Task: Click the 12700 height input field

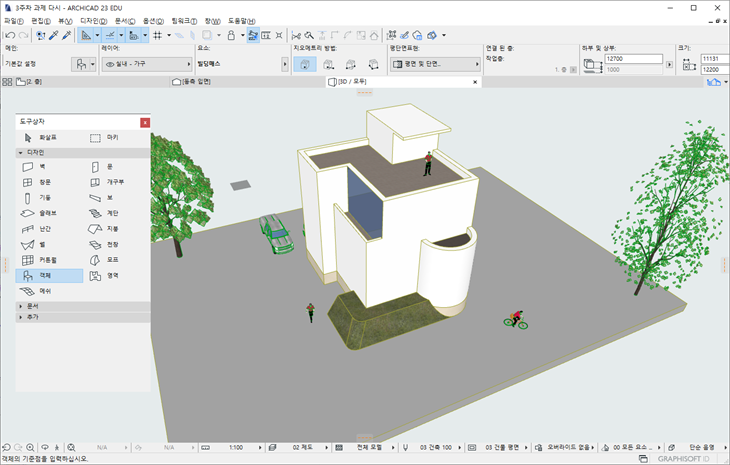Action: pyautogui.click(x=633, y=59)
